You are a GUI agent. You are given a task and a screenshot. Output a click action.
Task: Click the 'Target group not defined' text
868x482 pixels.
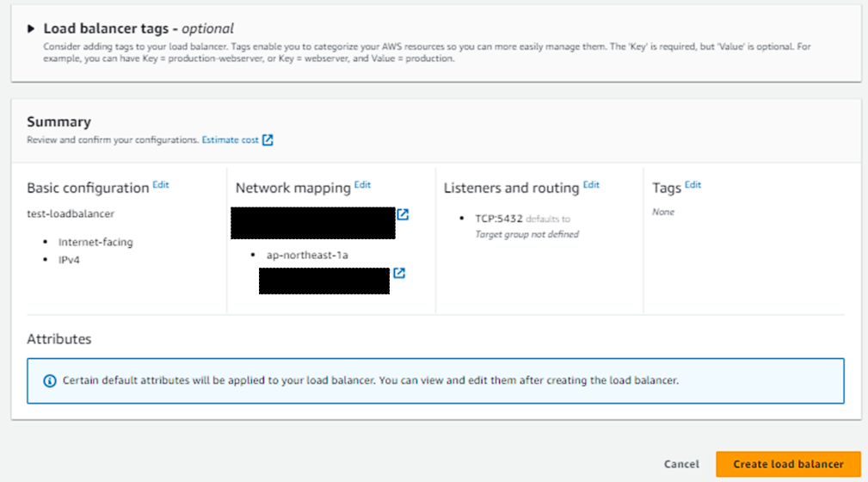click(527, 234)
